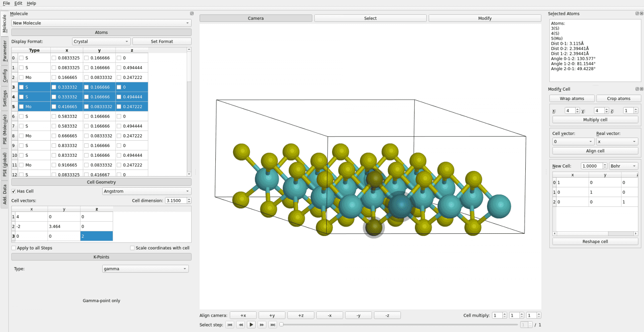Float the Molecule panel with its icon

[x=192, y=14]
